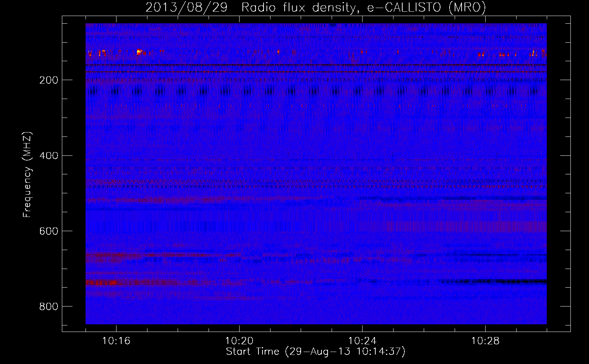Click the plot title "Radio flux density, e-CALLISTO (MRO)"
The height and width of the screenshot is (364, 589).
(364, 7)
